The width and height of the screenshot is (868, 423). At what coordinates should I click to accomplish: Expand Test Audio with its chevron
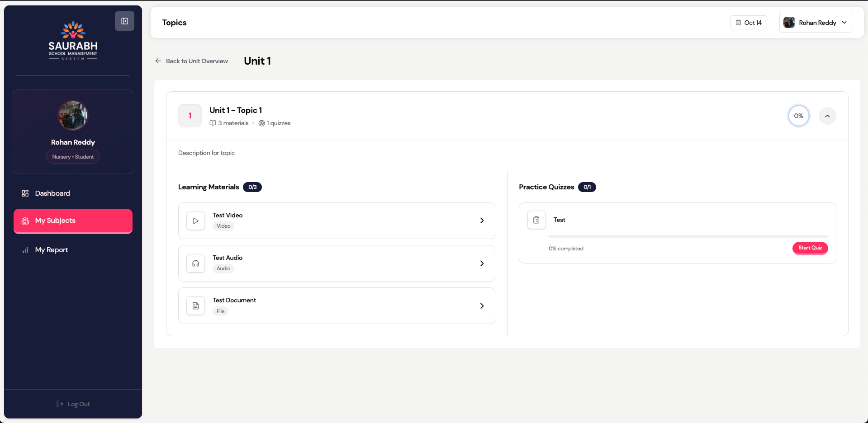click(482, 263)
